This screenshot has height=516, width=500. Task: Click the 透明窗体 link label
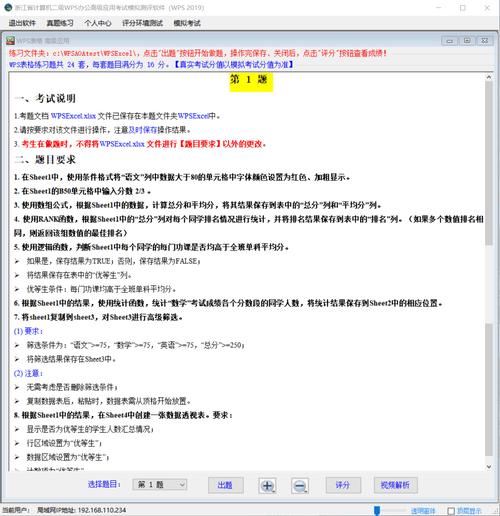click(423, 511)
